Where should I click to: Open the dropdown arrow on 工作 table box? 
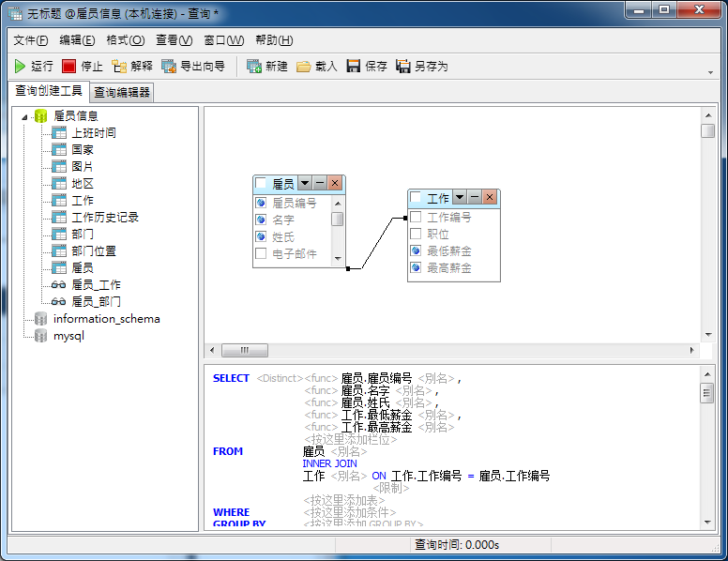tap(459, 198)
